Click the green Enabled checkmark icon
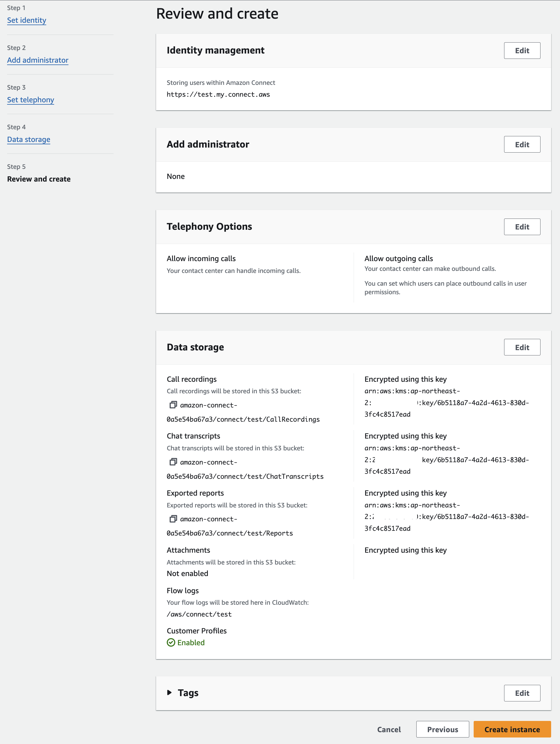Image resolution: width=560 pixels, height=744 pixels. pyautogui.click(x=171, y=642)
